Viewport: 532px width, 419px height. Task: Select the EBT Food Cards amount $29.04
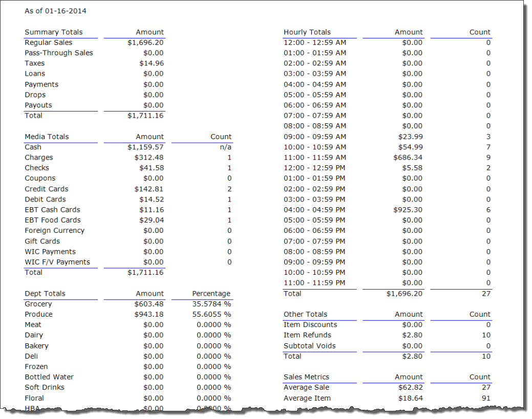click(x=152, y=220)
